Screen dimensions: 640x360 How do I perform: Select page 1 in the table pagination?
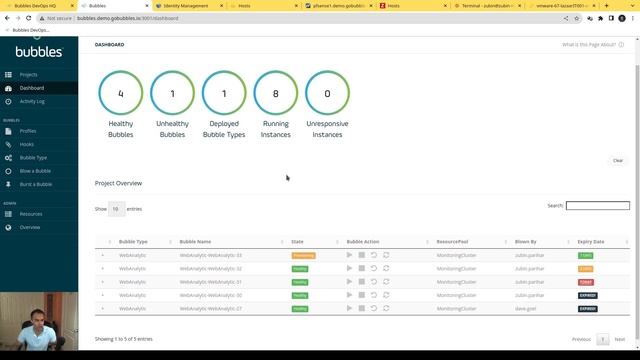pos(602,339)
